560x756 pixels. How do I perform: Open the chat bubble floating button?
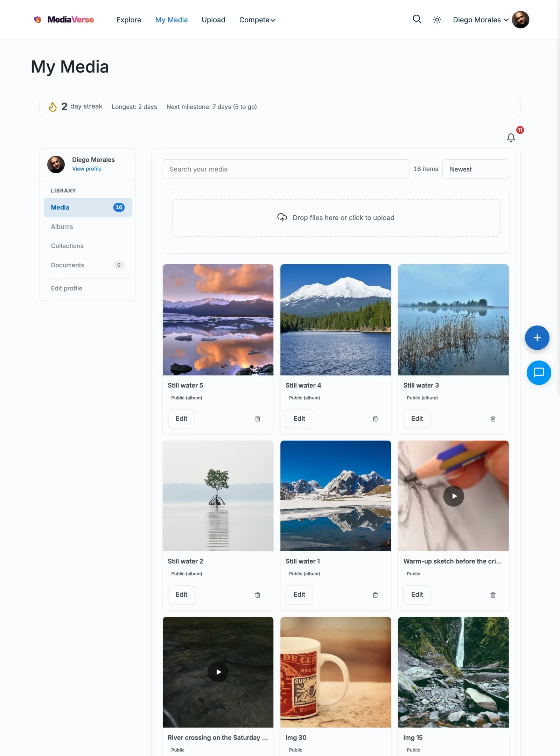[539, 373]
